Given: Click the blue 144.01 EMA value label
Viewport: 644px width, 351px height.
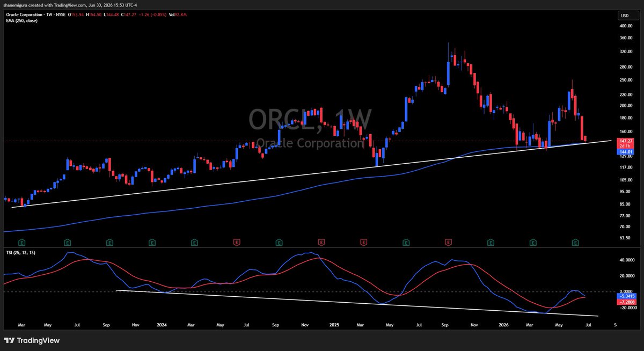Looking at the screenshot, I should coord(625,152).
